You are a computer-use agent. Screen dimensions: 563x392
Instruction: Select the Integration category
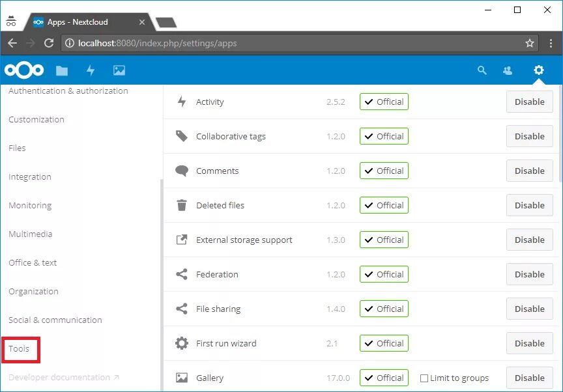click(30, 177)
